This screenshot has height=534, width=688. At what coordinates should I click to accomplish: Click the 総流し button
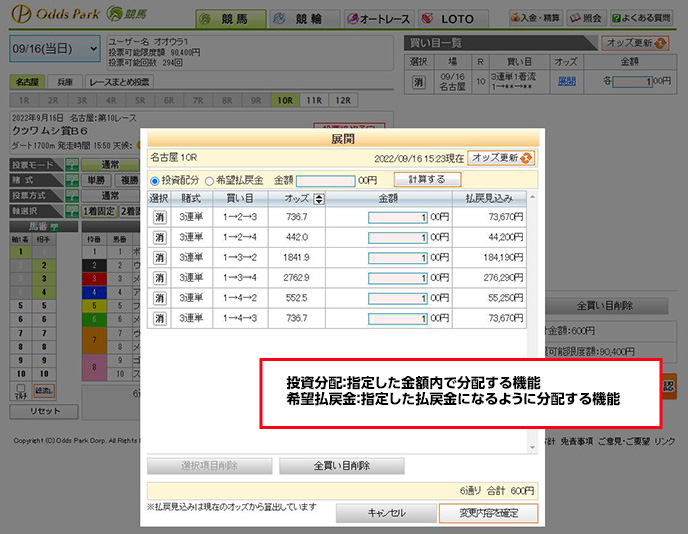click(44, 391)
